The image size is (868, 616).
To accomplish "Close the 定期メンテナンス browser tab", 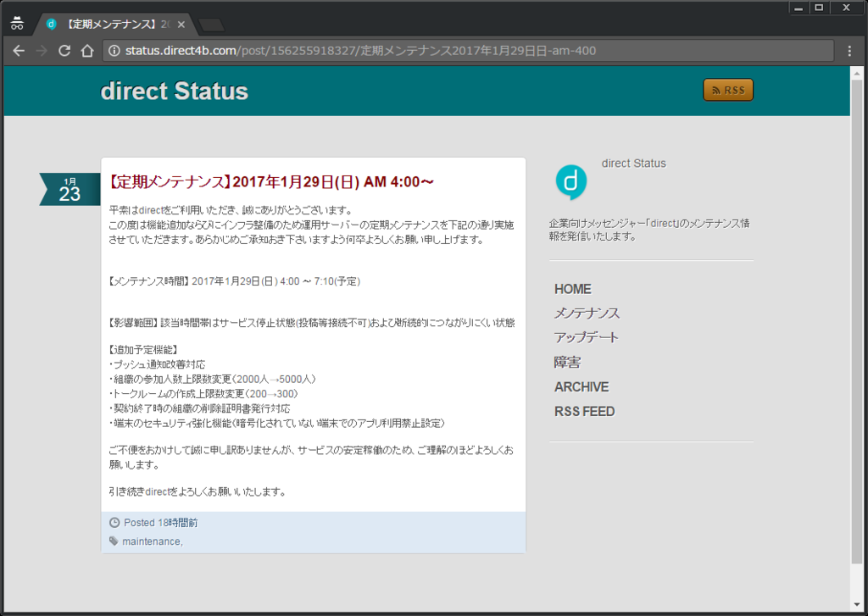I will [181, 25].
